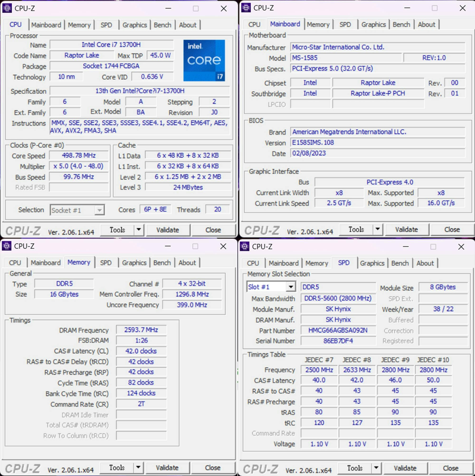Open Graphics tab in the CPU window
Image resolution: width=475 pixels, height=476 pixels.
pos(135,25)
